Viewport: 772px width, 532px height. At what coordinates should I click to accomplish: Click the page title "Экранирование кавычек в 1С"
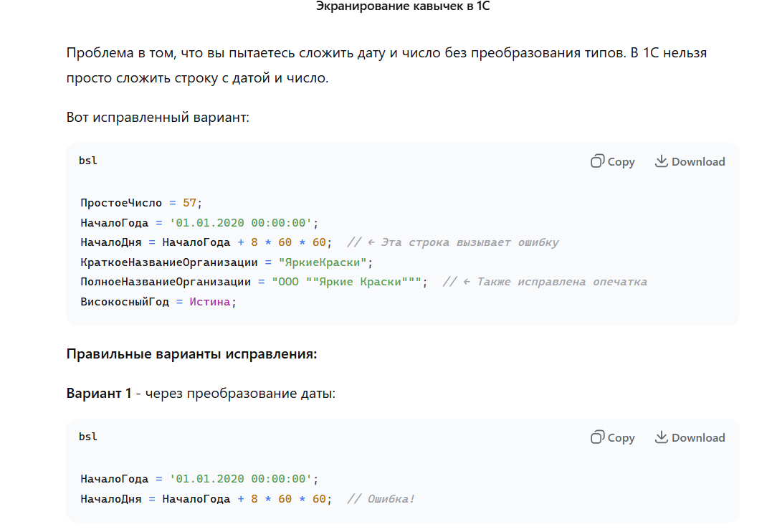pos(386,6)
